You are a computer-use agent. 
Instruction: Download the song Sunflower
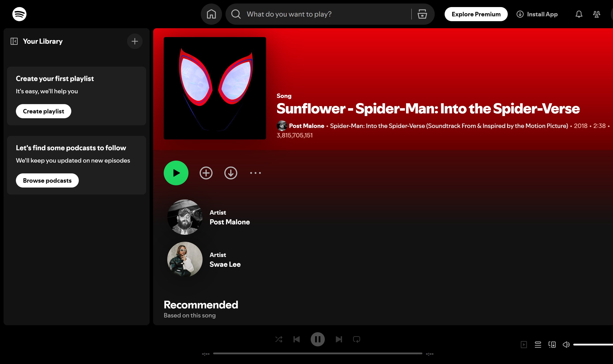click(x=231, y=173)
